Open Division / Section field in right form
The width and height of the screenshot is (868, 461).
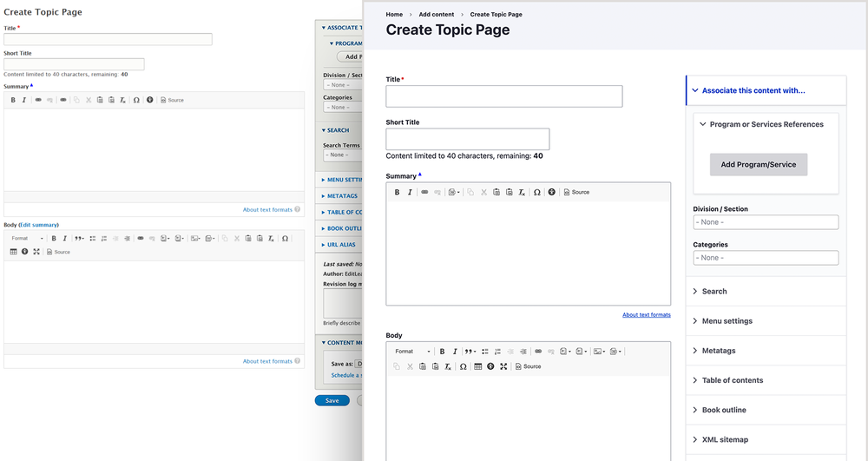point(766,222)
